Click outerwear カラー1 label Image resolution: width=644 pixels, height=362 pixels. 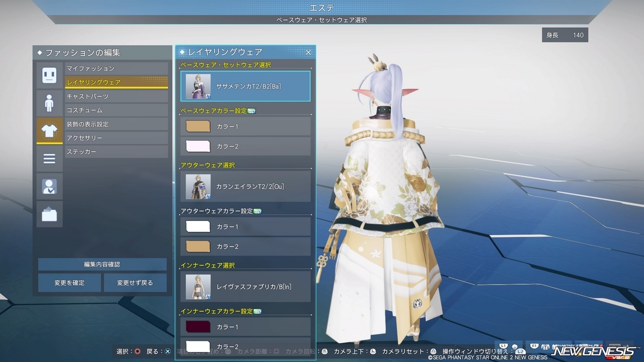pos(227,227)
